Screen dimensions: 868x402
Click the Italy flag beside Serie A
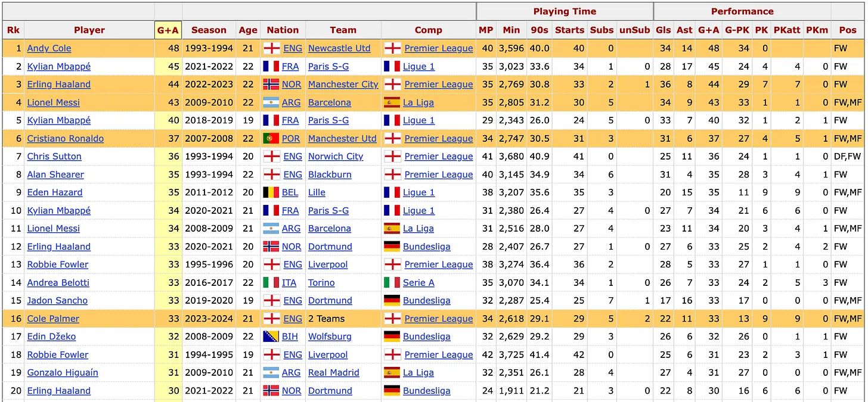pos(392,282)
